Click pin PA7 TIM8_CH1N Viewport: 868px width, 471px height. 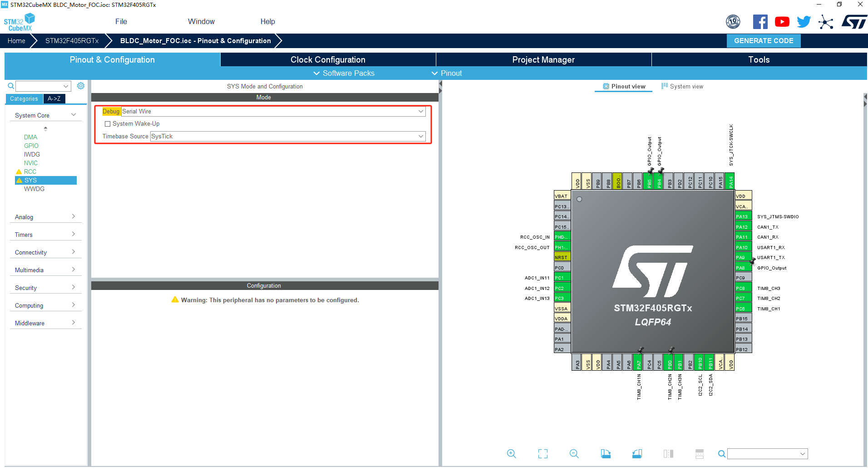click(x=639, y=362)
